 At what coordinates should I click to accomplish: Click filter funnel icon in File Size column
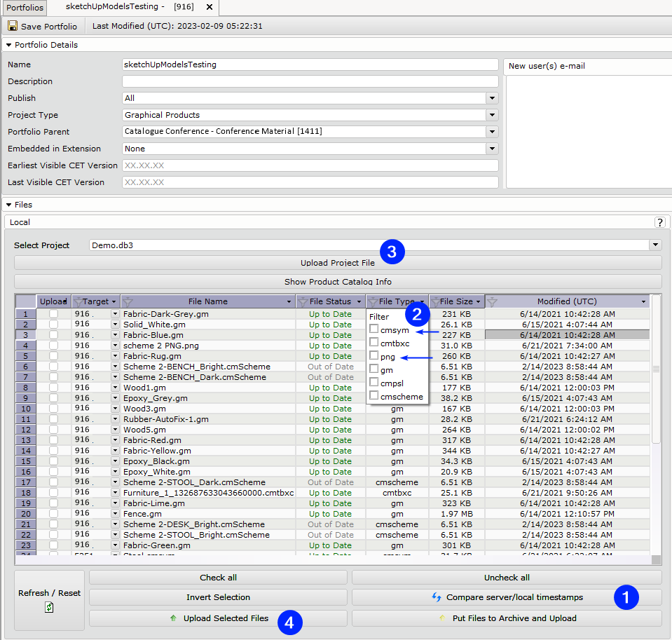tap(435, 302)
